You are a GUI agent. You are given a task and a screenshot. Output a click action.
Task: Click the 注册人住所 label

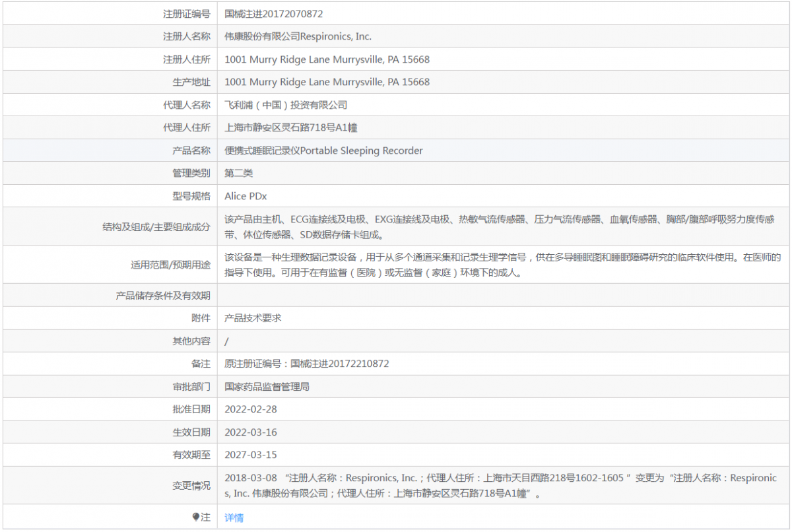[187, 59]
